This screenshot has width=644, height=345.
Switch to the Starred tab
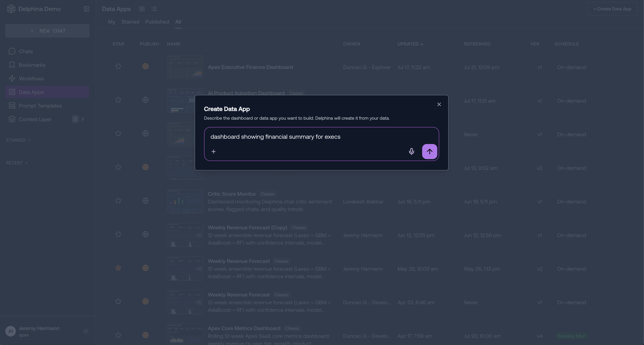pos(130,22)
